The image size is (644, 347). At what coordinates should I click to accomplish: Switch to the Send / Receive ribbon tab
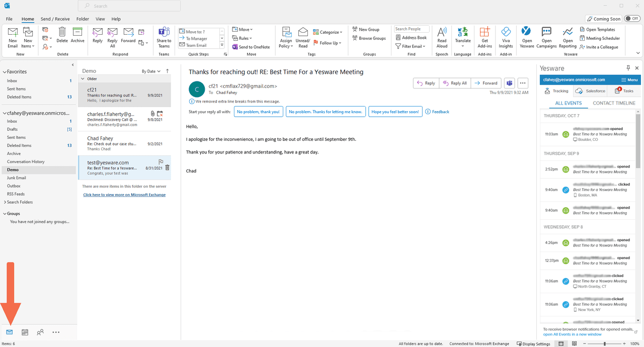pos(55,19)
